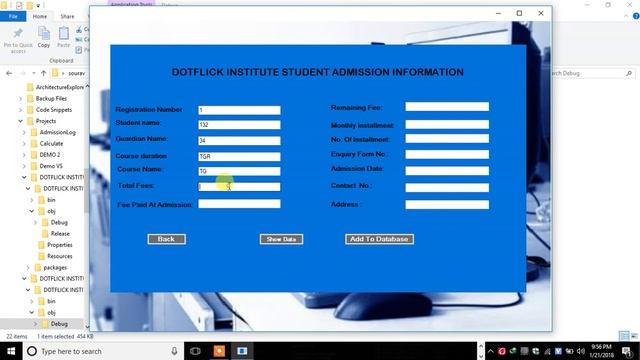Click the Registration Number field
Viewport: 640px width, 360px height.
(x=239, y=110)
